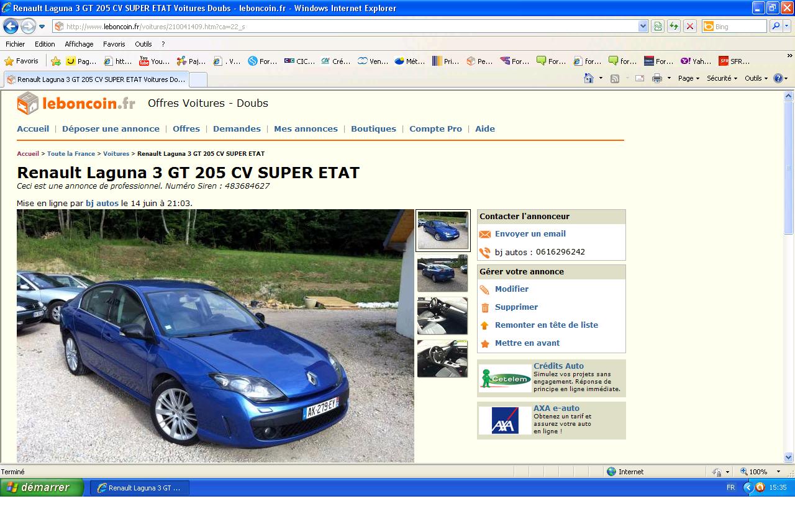Open the Favoris menu in menu bar
The image size is (795, 532).
tap(114, 44)
